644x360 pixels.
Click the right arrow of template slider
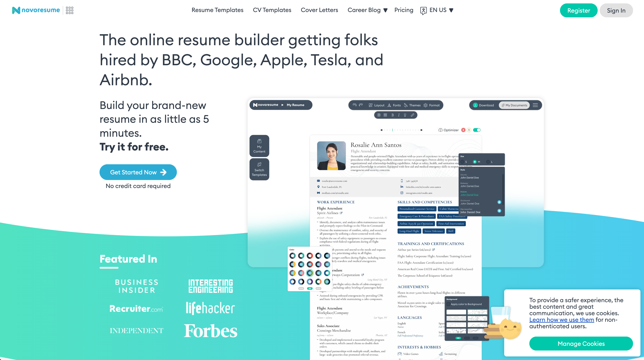(x=422, y=130)
